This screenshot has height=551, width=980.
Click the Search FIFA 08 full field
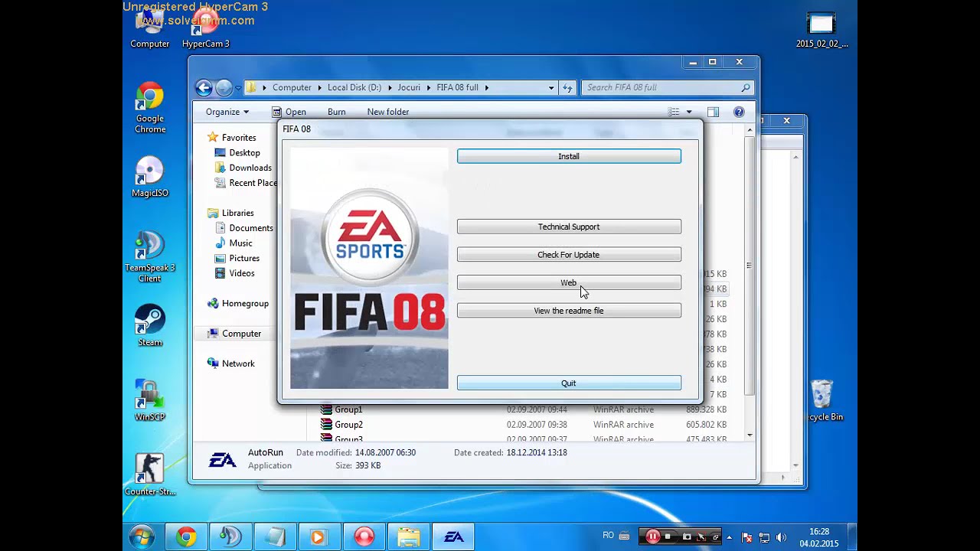[667, 88]
